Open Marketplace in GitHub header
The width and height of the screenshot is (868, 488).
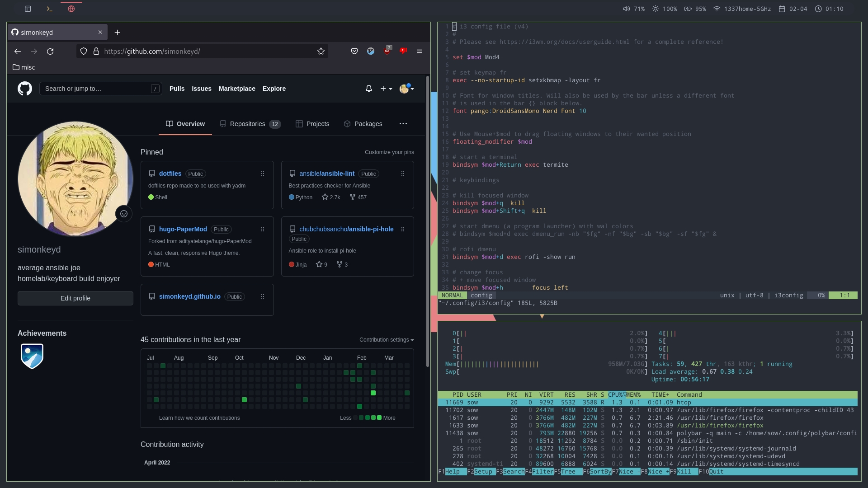point(237,89)
